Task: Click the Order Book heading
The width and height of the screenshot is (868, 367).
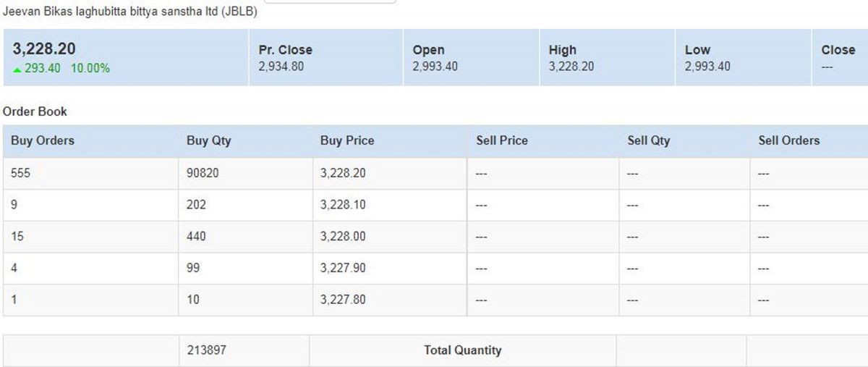Action: pyautogui.click(x=35, y=111)
